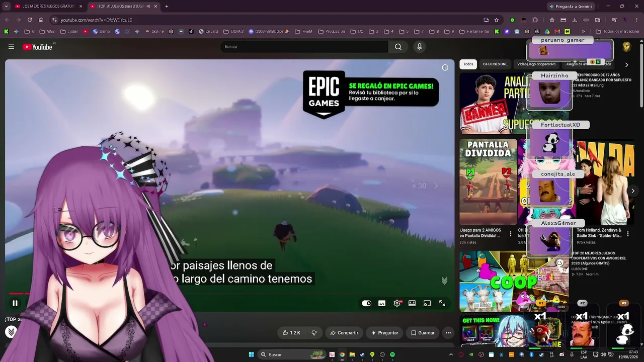Open a new Chrome tab
Screen dimensions: 644x362
pos(167,6)
